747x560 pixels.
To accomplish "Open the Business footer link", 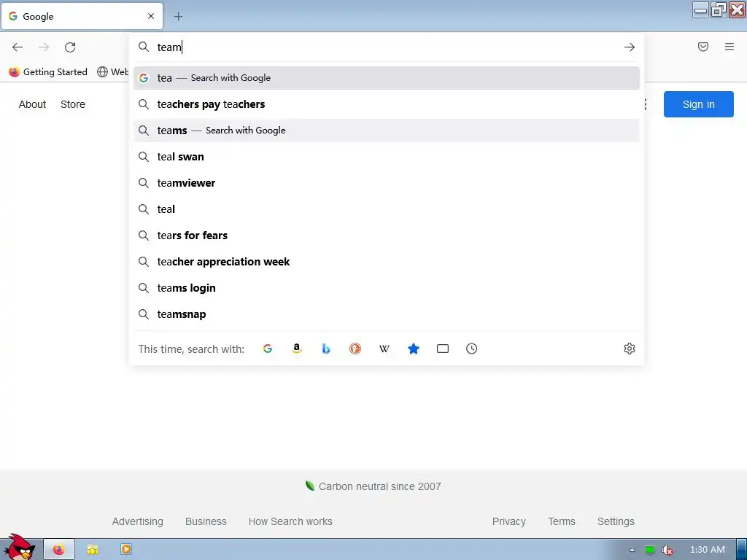I will (x=206, y=521).
